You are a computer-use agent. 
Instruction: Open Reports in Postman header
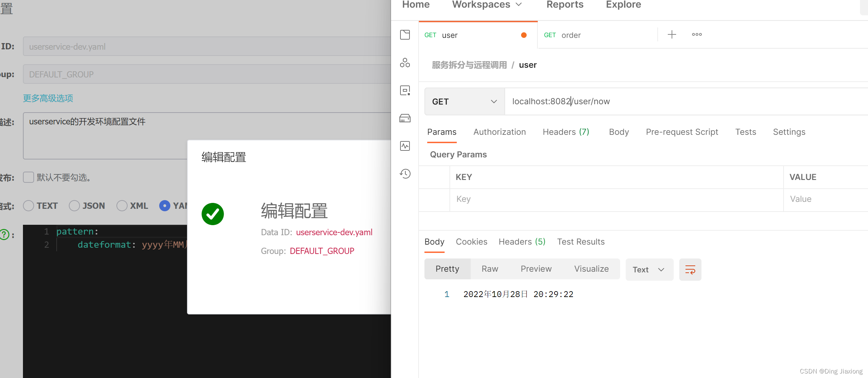click(x=565, y=5)
